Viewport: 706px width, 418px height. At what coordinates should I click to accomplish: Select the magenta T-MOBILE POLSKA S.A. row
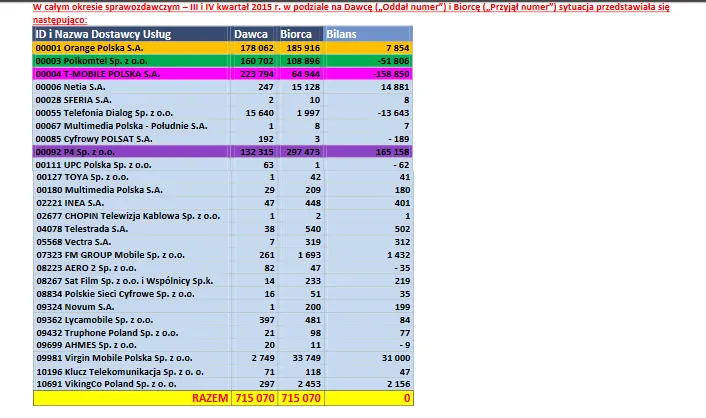(222, 74)
